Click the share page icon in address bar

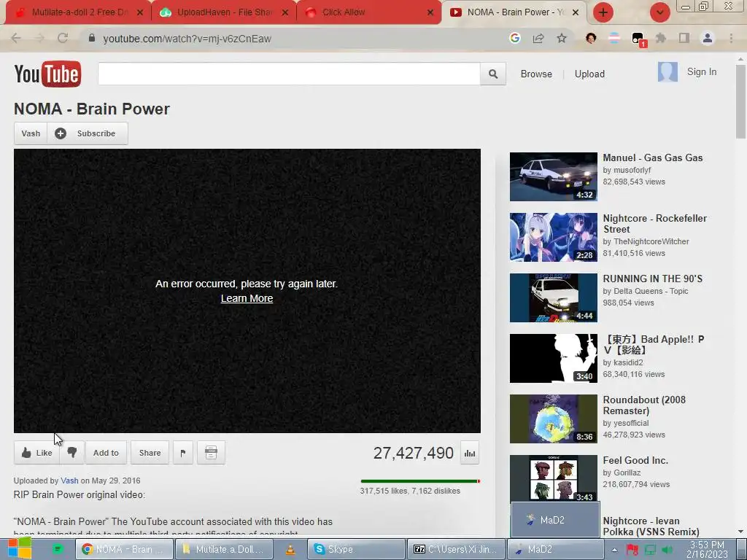click(x=538, y=38)
